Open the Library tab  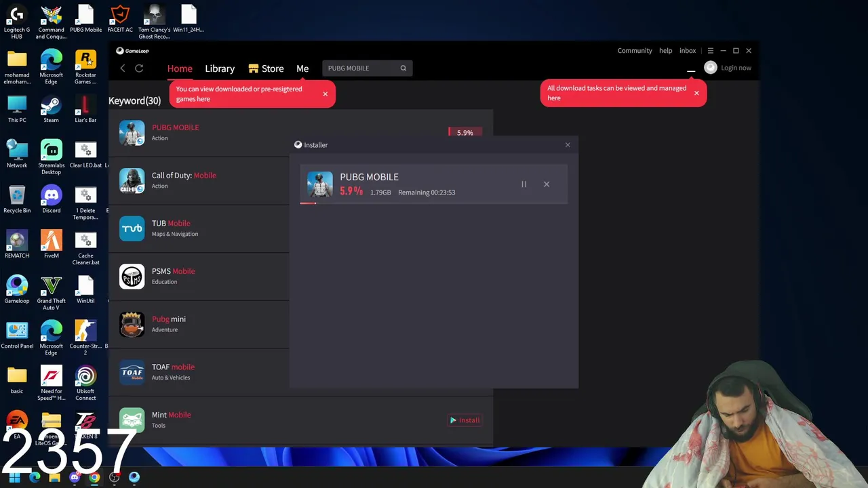click(x=220, y=68)
